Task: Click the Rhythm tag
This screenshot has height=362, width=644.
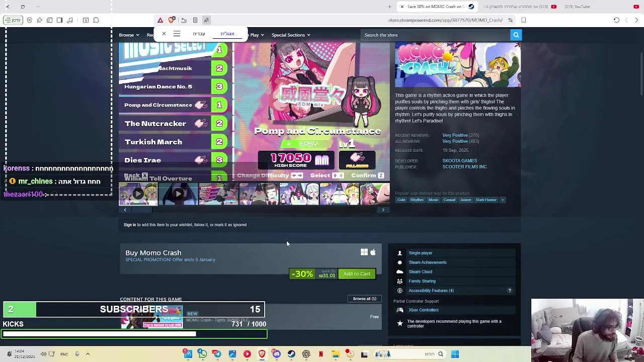Action: [x=417, y=200]
